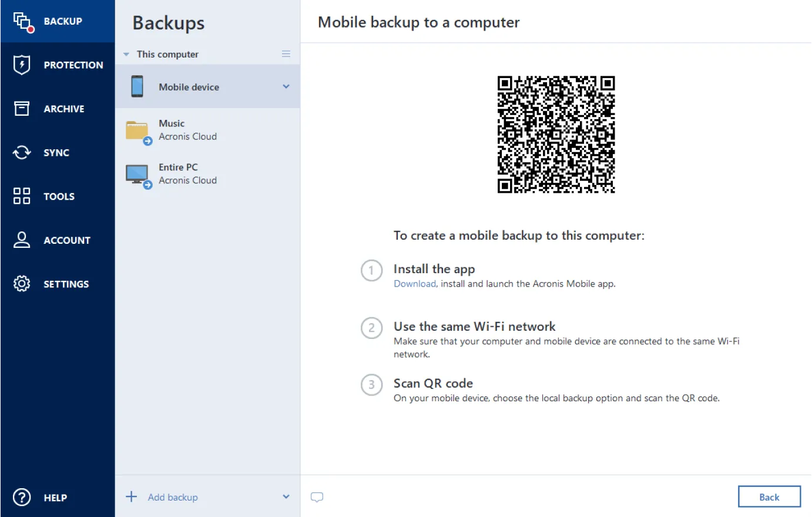
Task: Switch to the SYNC section
Action: click(x=56, y=153)
